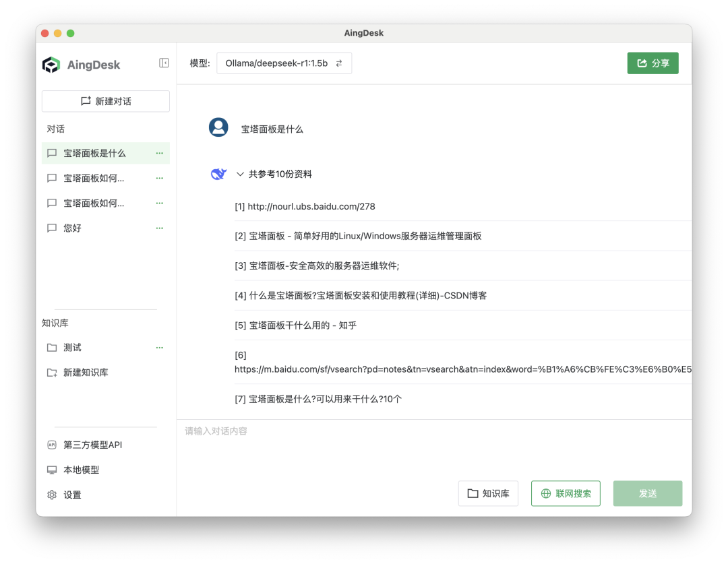
Task: Click the AingDesk logo icon
Action: 51,65
